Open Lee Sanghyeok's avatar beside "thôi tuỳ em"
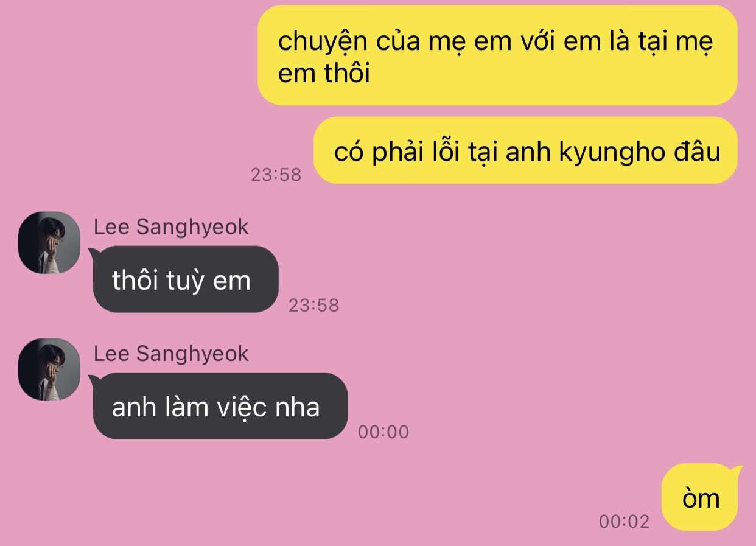The image size is (756, 546). (x=49, y=242)
